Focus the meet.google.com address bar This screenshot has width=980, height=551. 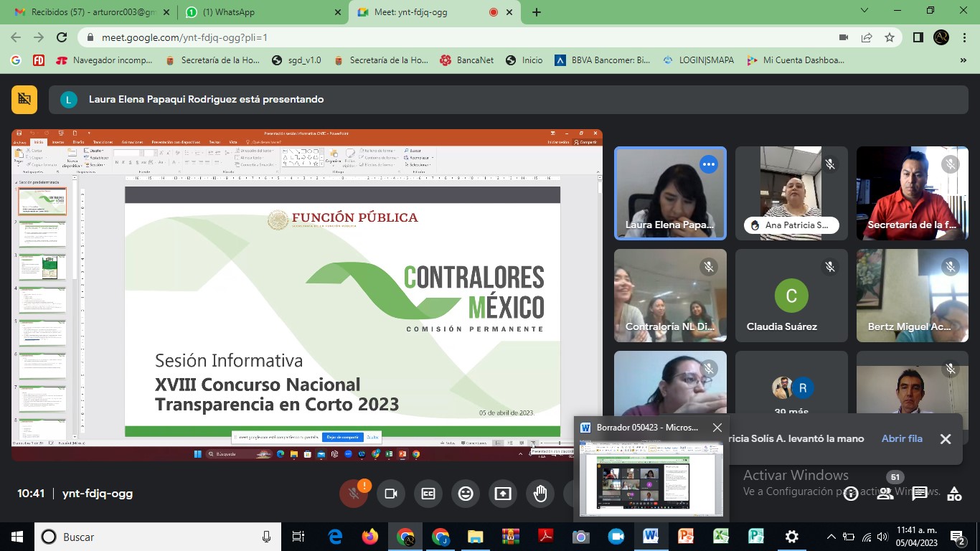(x=459, y=37)
